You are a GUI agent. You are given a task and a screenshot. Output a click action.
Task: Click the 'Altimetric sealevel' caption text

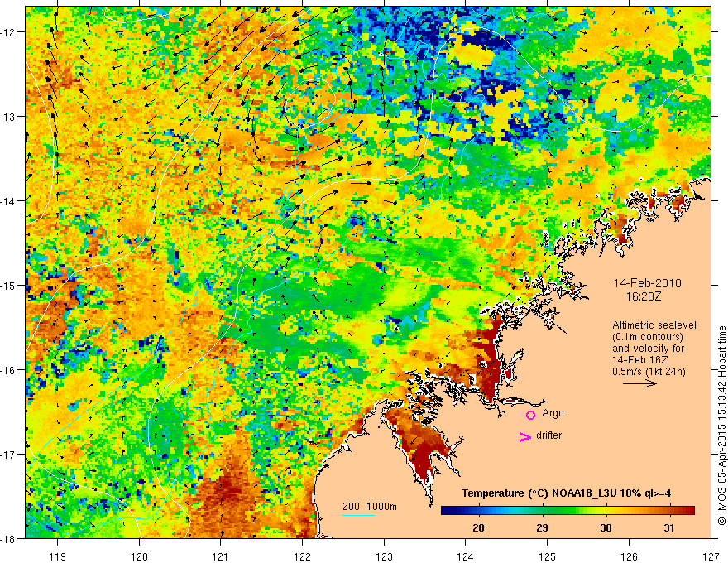654,325
